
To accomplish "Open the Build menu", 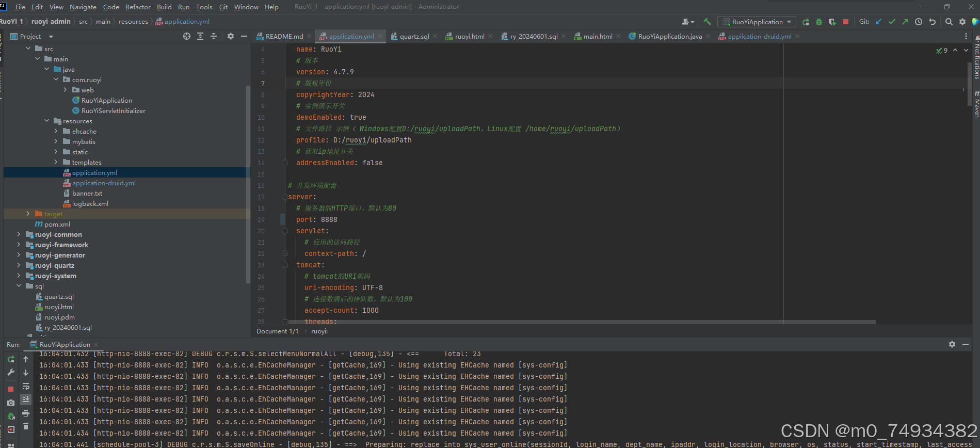I will [x=164, y=7].
